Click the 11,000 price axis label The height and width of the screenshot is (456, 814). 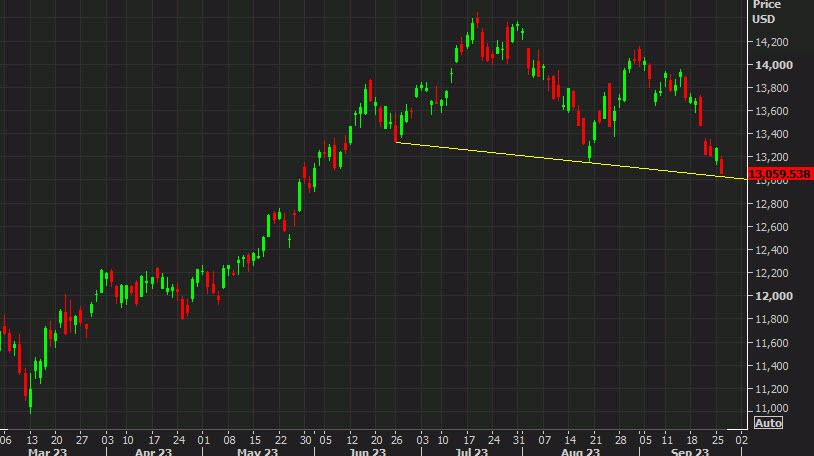coord(771,408)
